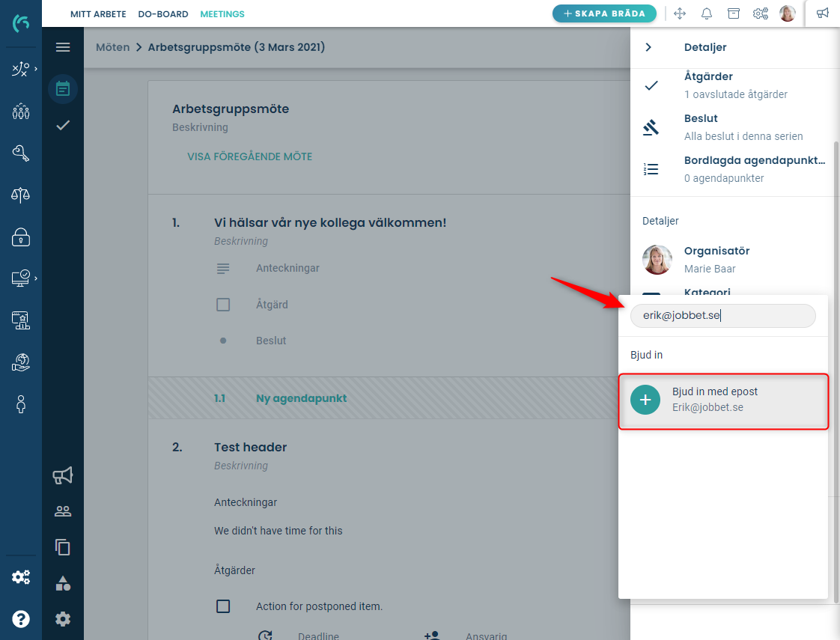This screenshot has height=640, width=840.
Task: Open the help question mark icon
Action: pos(21,619)
